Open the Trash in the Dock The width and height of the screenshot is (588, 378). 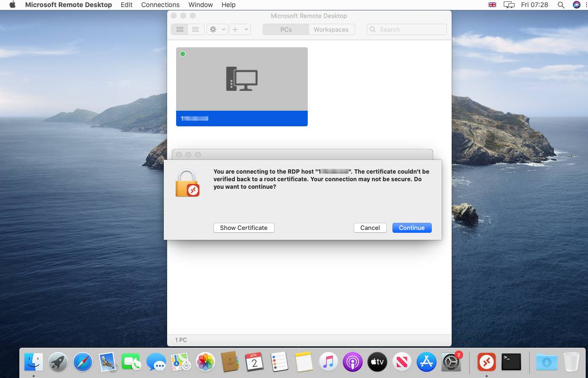pyautogui.click(x=571, y=362)
